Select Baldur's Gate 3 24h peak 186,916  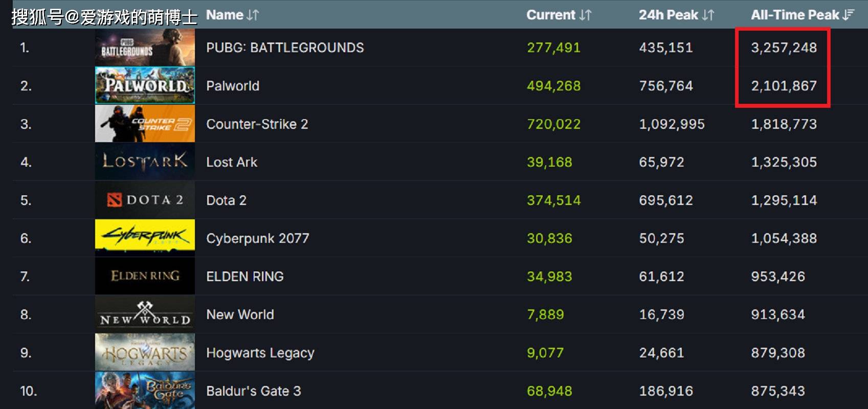point(666,391)
